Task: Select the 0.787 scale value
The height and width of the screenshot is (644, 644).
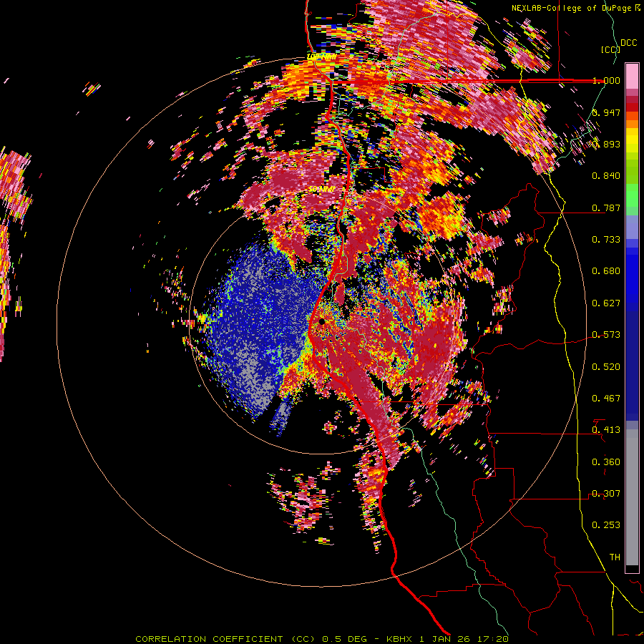Action: [x=606, y=208]
